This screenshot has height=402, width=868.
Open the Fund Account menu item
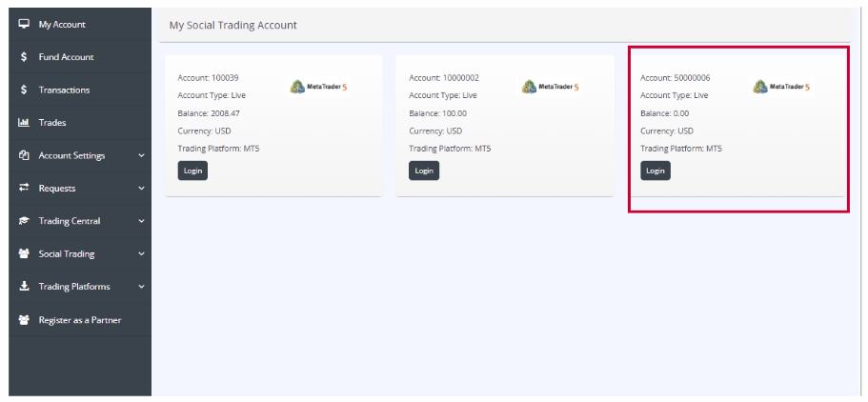pyautogui.click(x=66, y=57)
